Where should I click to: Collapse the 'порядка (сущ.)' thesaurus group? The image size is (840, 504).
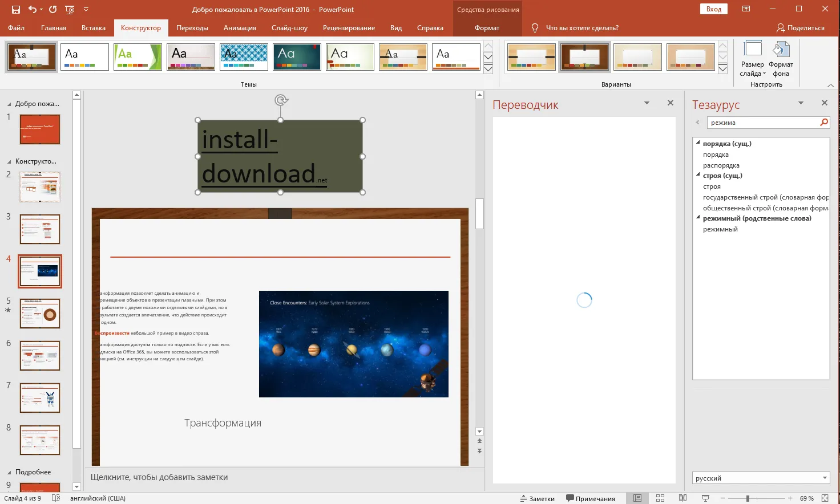coord(698,143)
